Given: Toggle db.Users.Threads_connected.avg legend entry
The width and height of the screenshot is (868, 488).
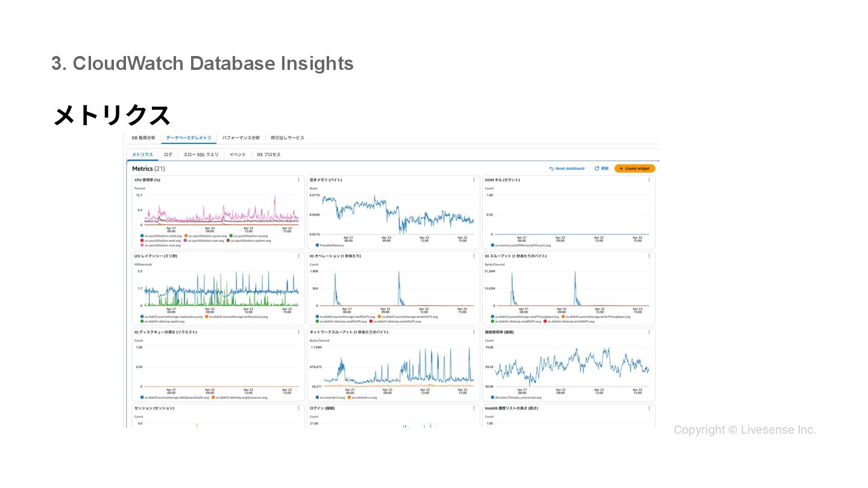Looking at the screenshot, I should pos(516,398).
